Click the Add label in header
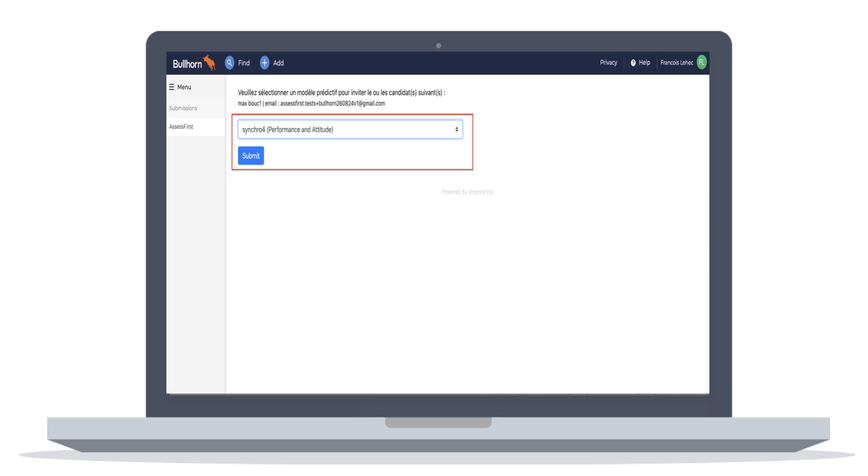The height and width of the screenshot is (476, 868). pos(279,63)
